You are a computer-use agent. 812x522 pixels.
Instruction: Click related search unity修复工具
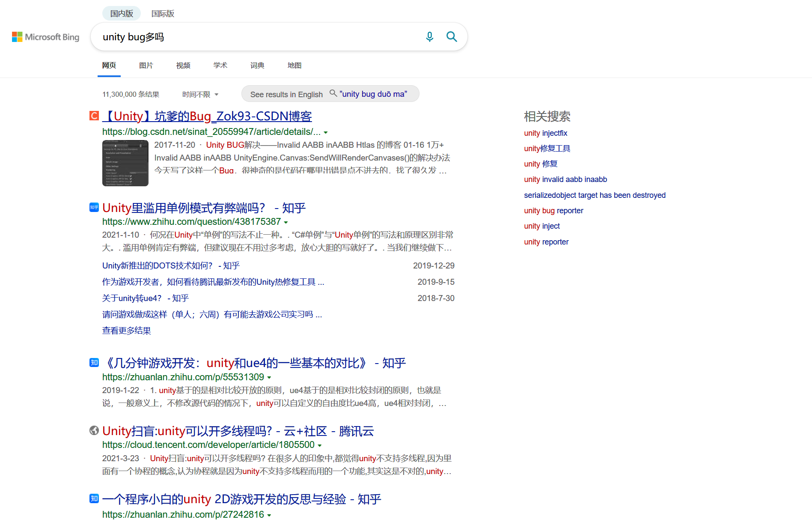point(547,149)
